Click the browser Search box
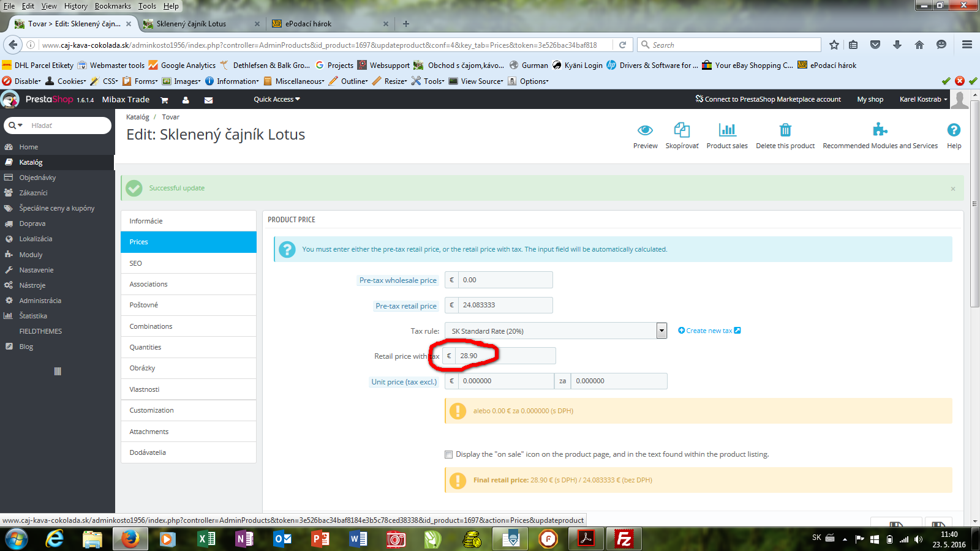The width and height of the screenshot is (980, 551). click(729, 45)
